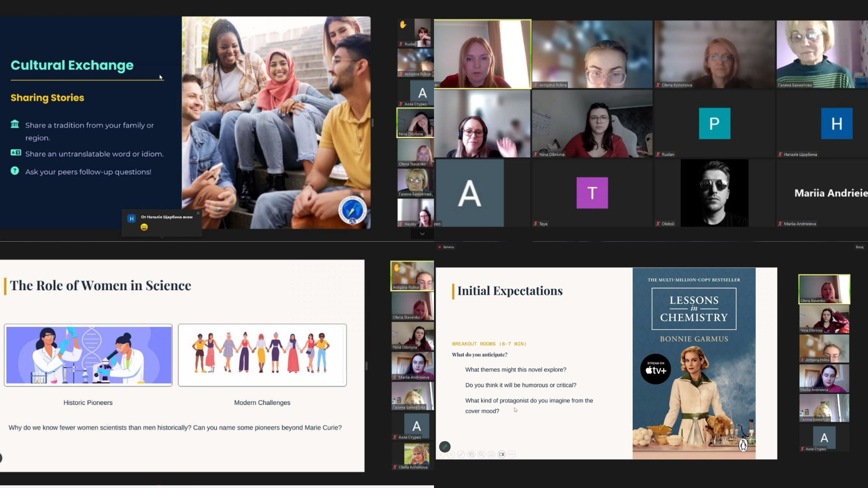The width and height of the screenshot is (868, 488).
Task: Click the camera icon in slide toolbar
Action: [x=502, y=454]
